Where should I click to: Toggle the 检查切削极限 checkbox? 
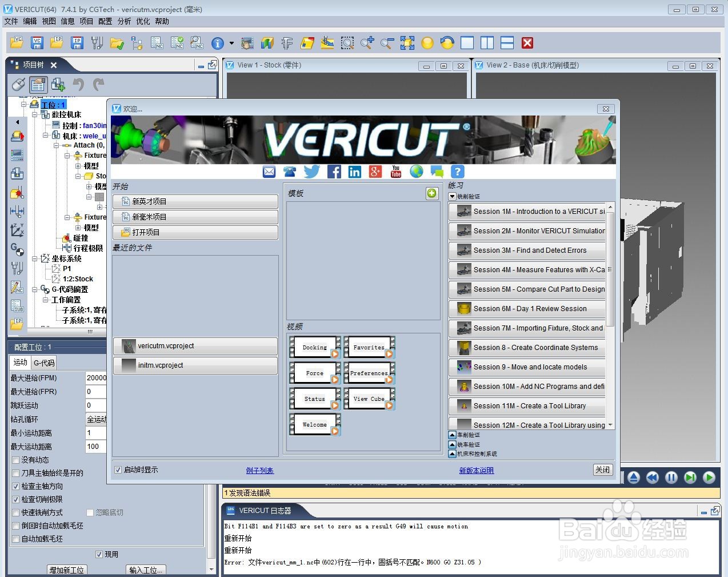[x=16, y=500]
